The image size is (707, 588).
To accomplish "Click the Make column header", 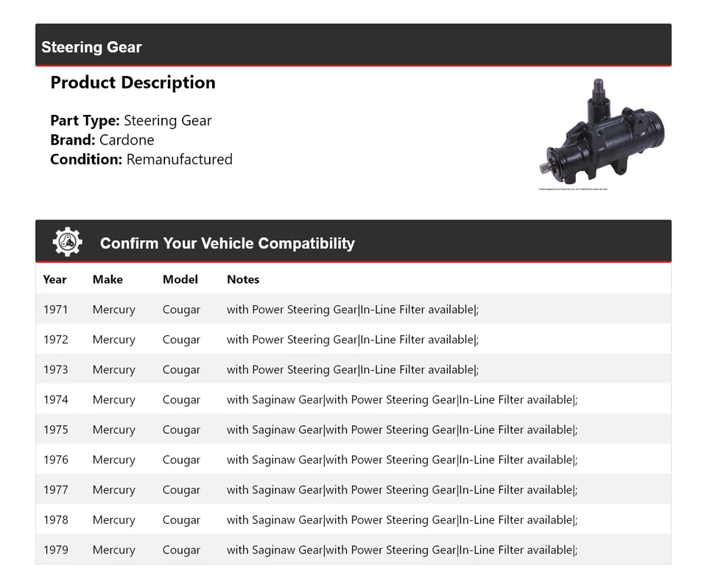I will coord(108,279).
